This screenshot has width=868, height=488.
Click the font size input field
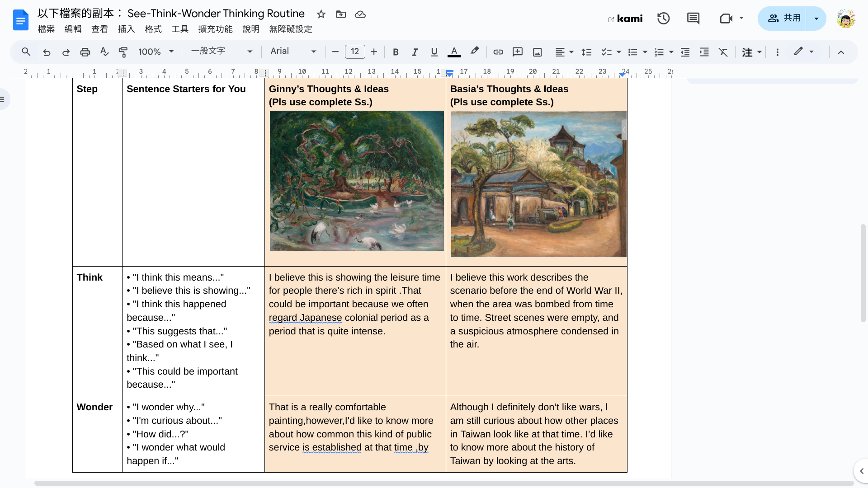tap(354, 52)
